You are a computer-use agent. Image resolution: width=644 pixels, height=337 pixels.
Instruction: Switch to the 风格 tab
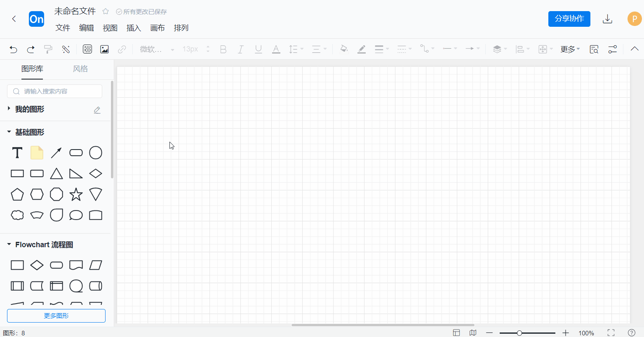(80, 69)
